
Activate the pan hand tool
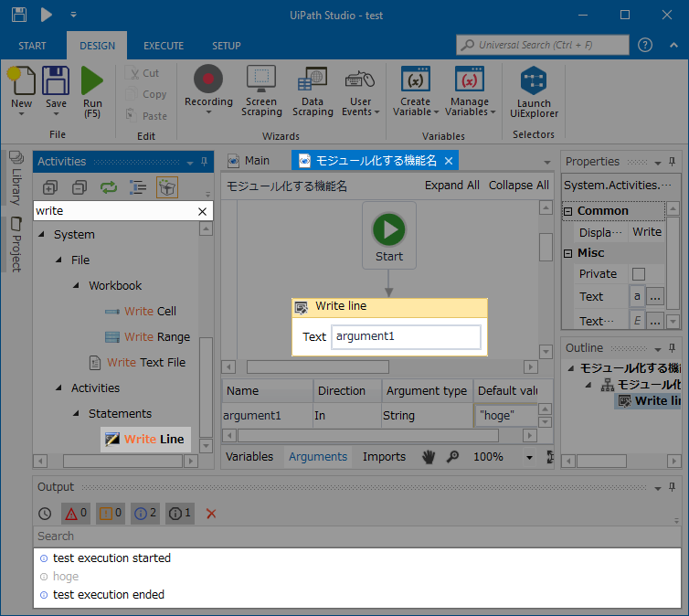click(429, 457)
